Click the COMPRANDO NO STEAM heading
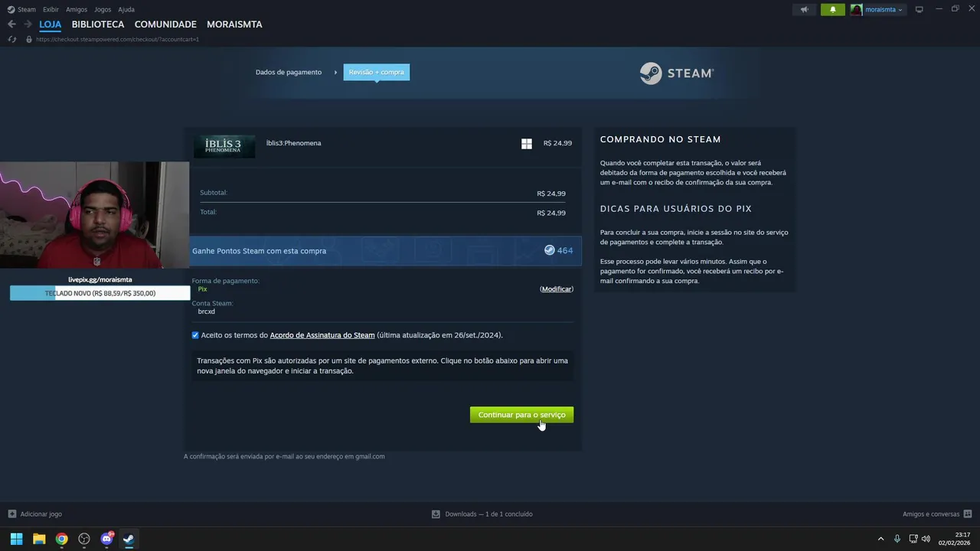Image resolution: width=980 pixels, height=551 pixels. (661, 139)
